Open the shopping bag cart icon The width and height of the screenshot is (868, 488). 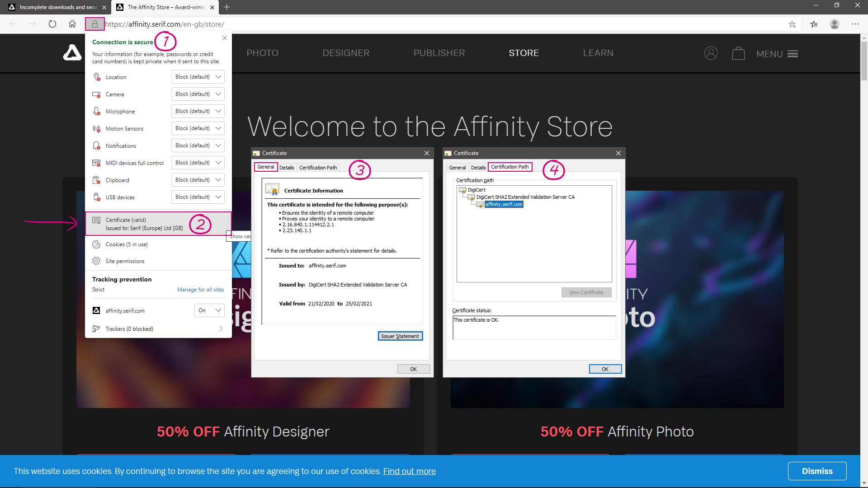point(739,53)
